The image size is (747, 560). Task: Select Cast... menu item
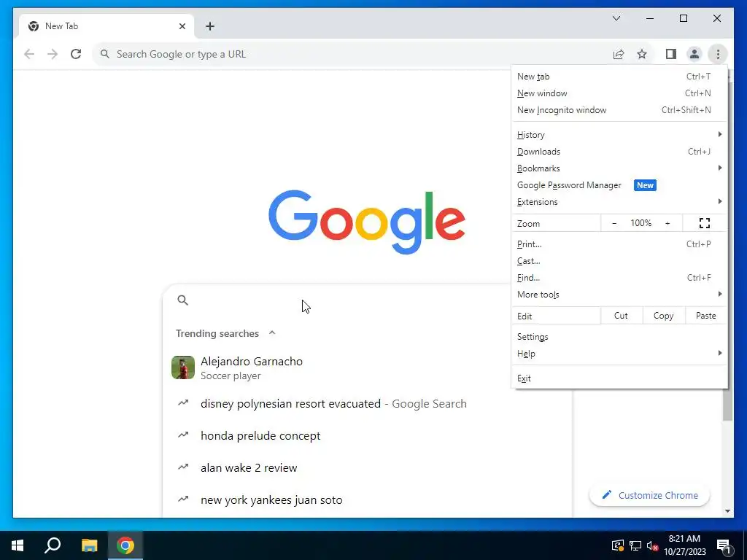619,261
